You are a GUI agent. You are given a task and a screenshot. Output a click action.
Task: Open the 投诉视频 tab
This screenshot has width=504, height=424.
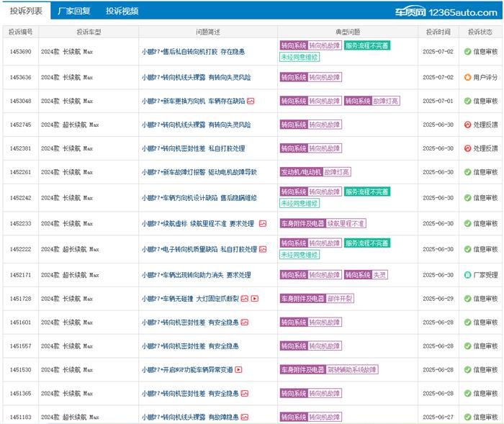pyautogui.click(x=122, y=11)
